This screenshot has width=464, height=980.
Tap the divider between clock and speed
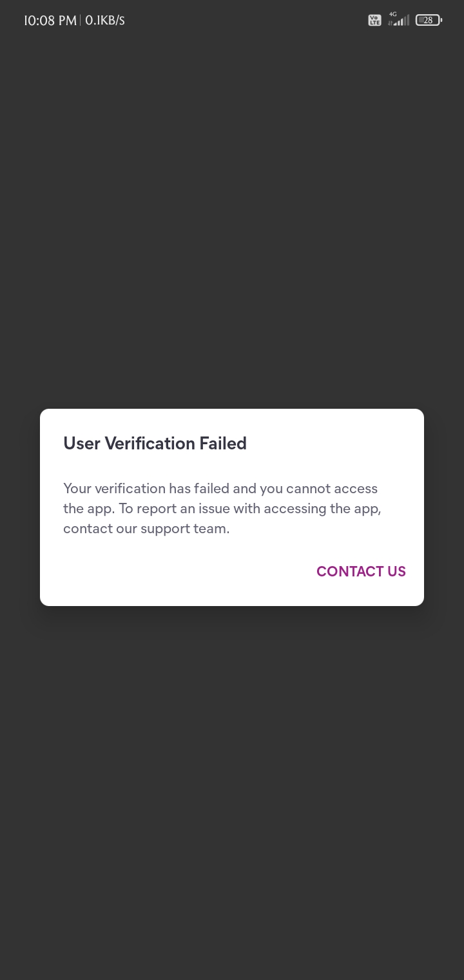81,21
